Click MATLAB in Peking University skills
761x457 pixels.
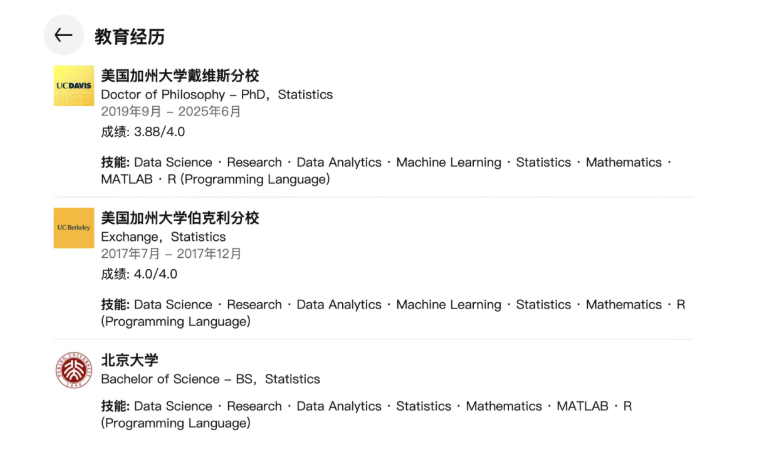(582, 406)
